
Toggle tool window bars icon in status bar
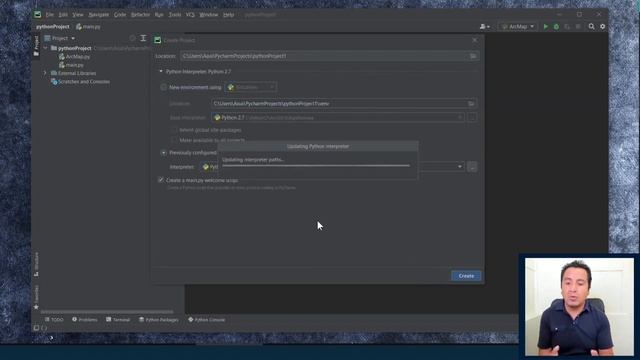click(36, 328)
